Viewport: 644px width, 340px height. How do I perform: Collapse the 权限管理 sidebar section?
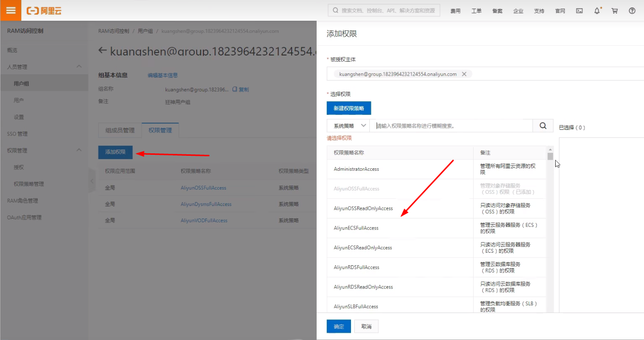point(79,150)
